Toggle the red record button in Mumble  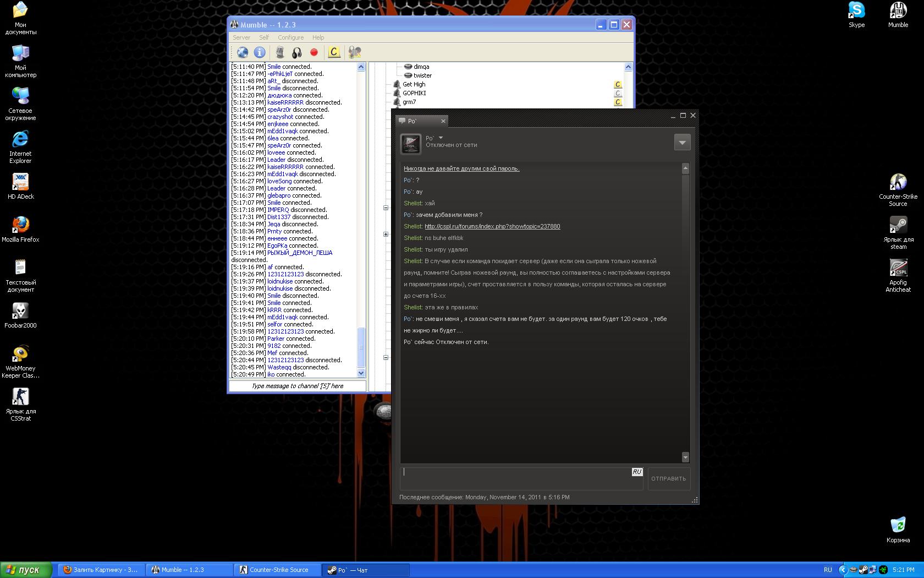(314, 52)
